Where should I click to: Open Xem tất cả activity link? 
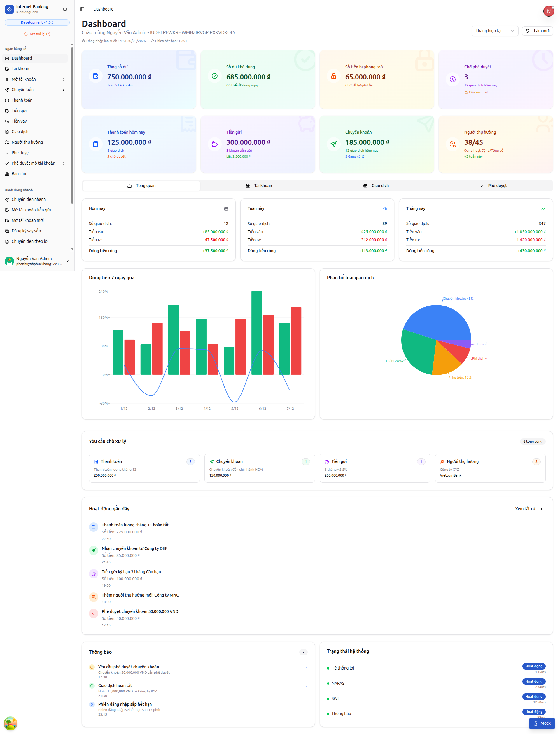click(529, 509)
